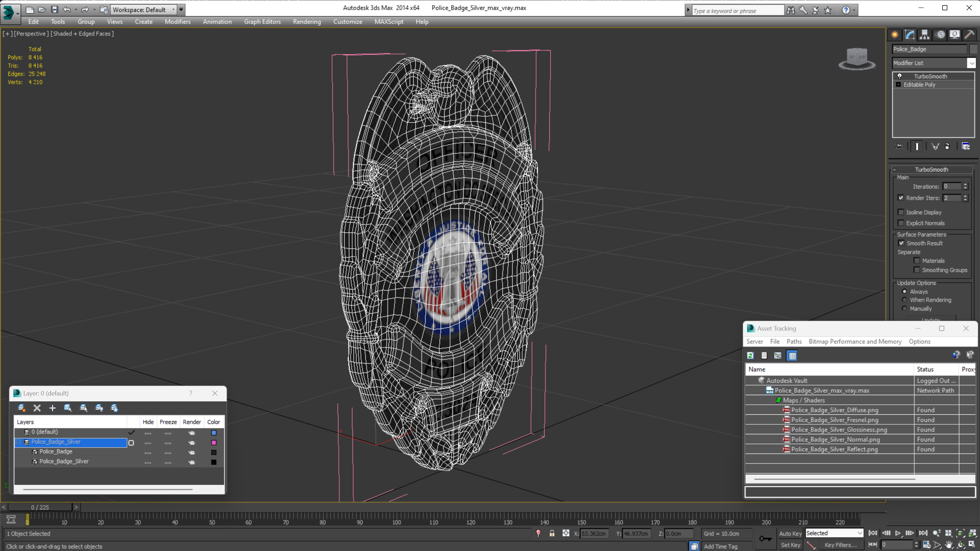This screenshot has width=980, height=551.
Task: Toggle TurboSmooth modifier lightbulb visibility
Action: 900,76
